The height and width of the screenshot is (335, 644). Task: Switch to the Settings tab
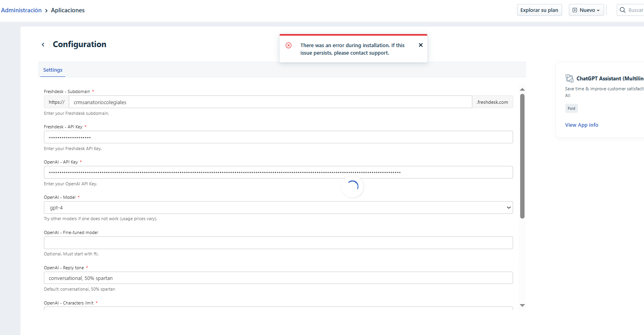(x=53, y=70)
